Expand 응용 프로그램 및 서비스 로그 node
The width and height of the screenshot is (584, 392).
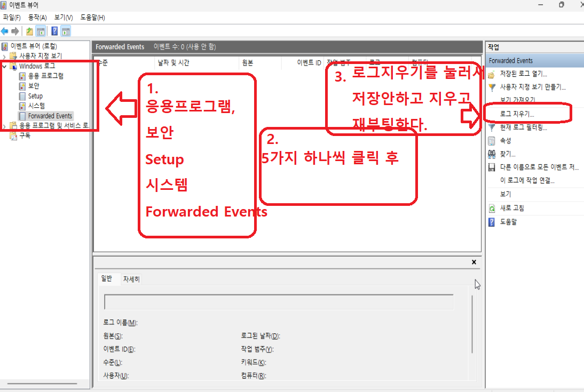(x=4, y=126)
